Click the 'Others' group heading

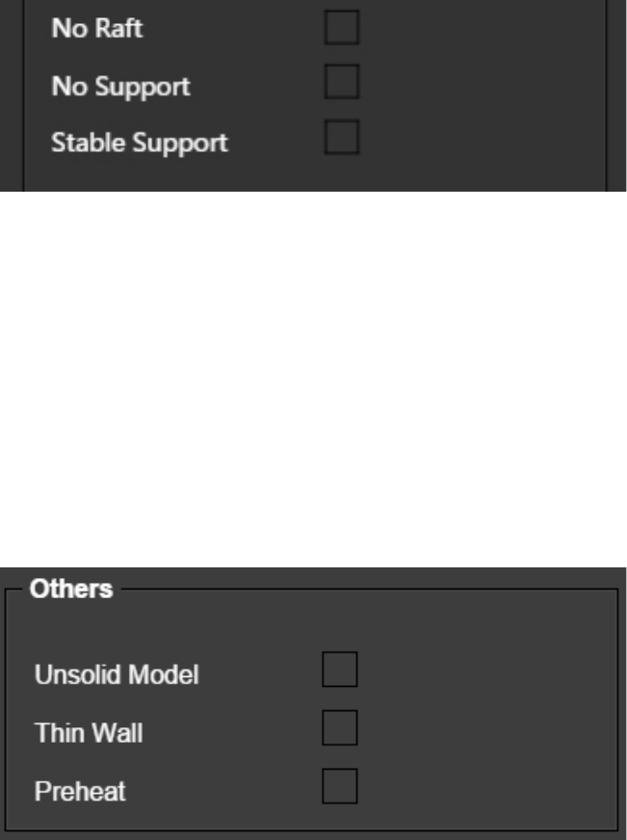(x=72, y=589)
